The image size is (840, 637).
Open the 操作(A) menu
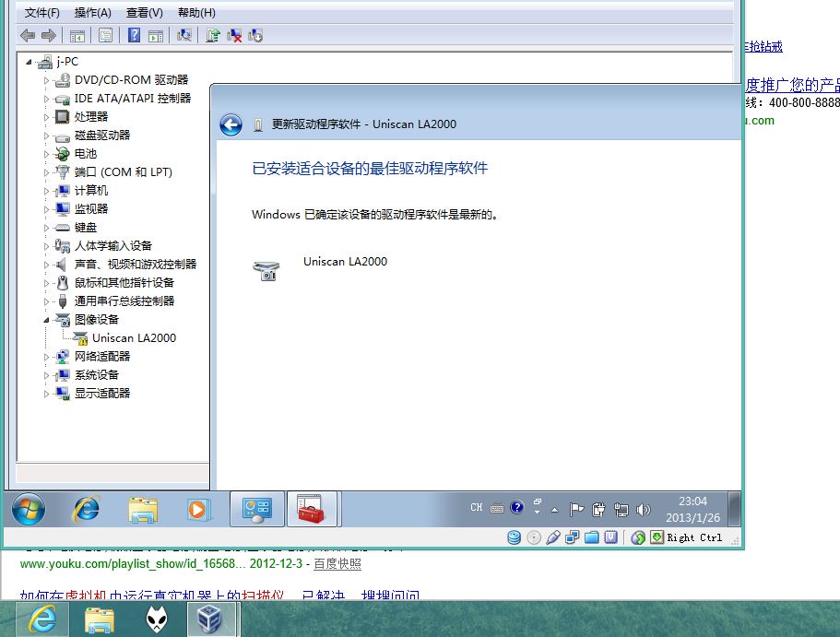(x=93, y=13)
